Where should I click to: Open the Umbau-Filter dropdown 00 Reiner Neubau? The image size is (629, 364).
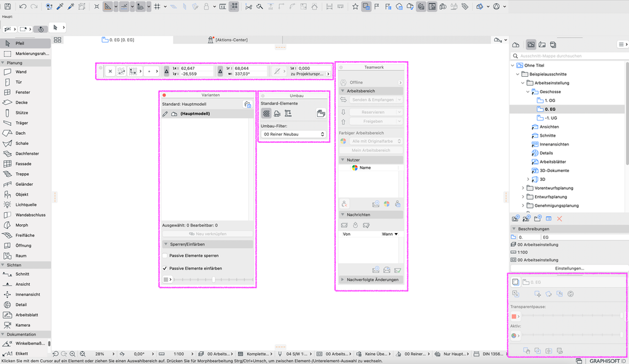(294, 134)
